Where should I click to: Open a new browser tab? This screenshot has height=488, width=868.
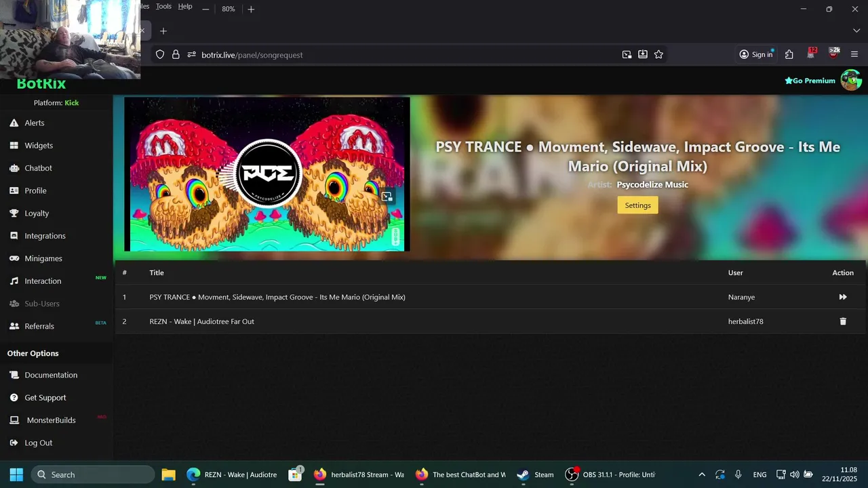(163, 30)
